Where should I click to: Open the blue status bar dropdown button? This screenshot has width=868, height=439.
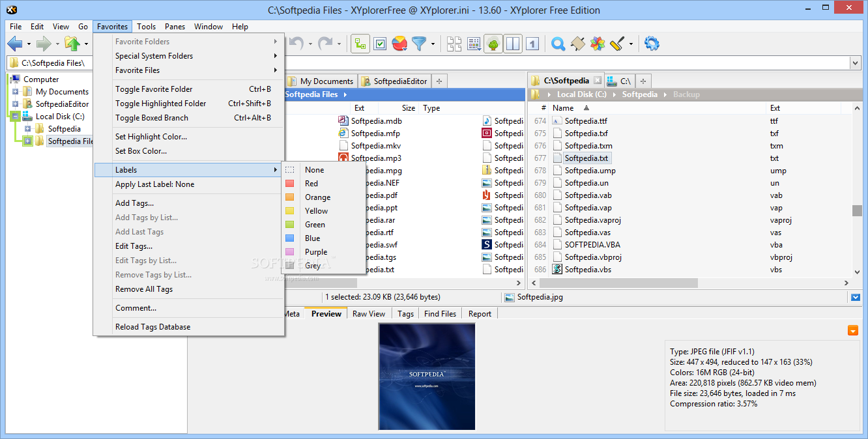click(x=855, y=297)
